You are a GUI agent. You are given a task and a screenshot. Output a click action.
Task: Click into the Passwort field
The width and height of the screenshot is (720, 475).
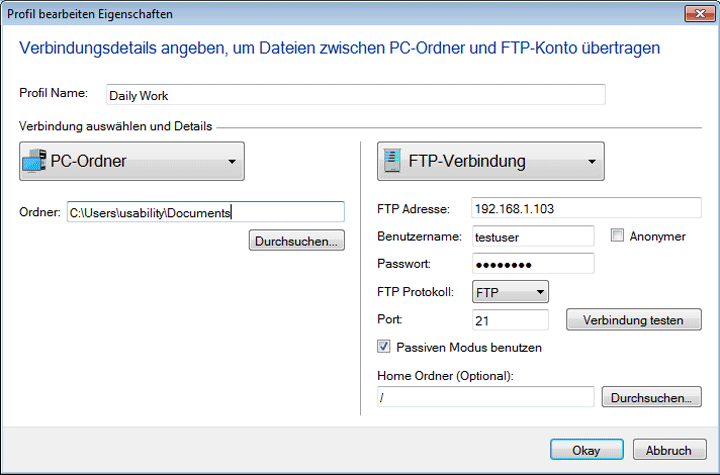(x=532, y=264)
